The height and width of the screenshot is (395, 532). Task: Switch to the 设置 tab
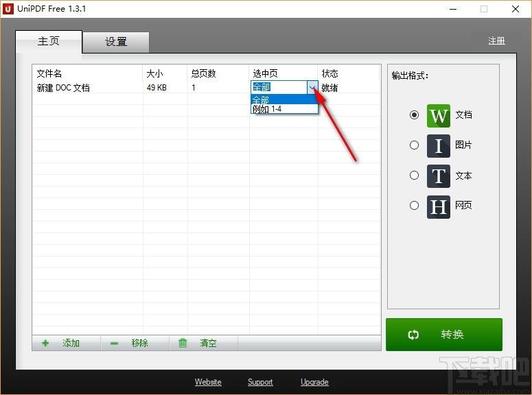click(116, 42)
